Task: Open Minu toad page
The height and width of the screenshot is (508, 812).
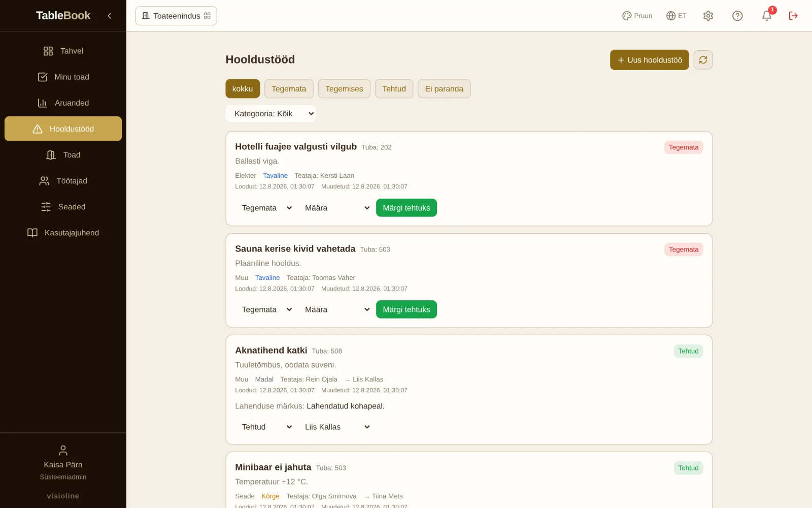Action: [63, 77]
